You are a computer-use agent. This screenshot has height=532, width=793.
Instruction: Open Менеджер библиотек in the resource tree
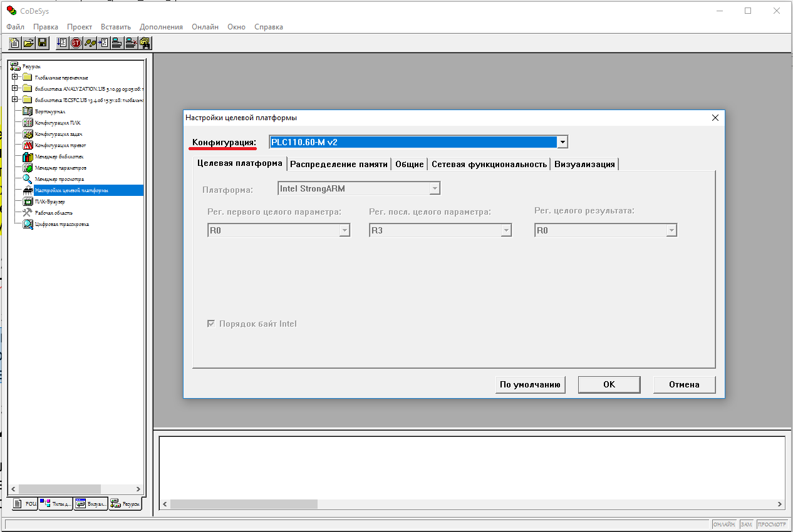pos(59,156)
